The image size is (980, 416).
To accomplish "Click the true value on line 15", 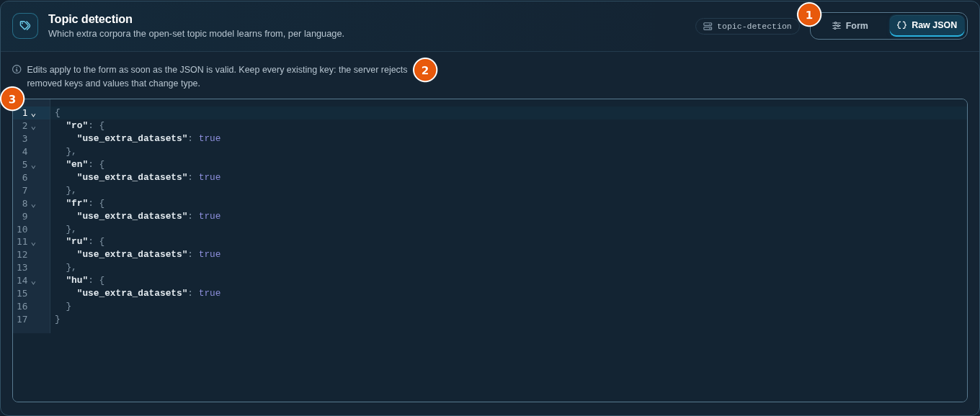I will point(210,293).
